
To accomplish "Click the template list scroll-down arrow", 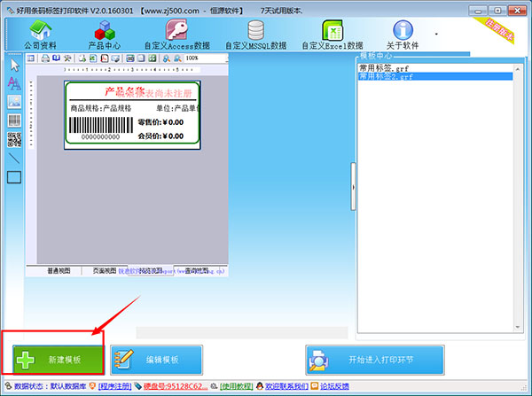I will 518,327.
